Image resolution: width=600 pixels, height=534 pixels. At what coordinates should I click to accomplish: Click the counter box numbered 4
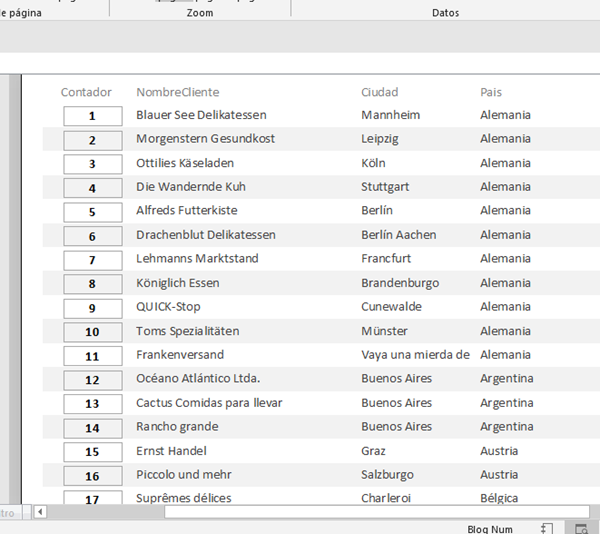[x=93, y=188]
